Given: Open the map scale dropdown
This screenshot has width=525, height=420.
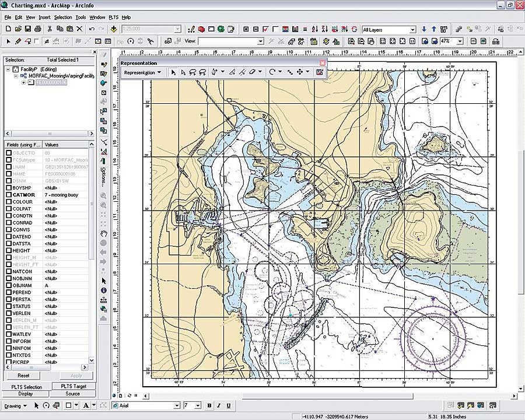Looking at the screenshot, I should [x=178, y=29].
